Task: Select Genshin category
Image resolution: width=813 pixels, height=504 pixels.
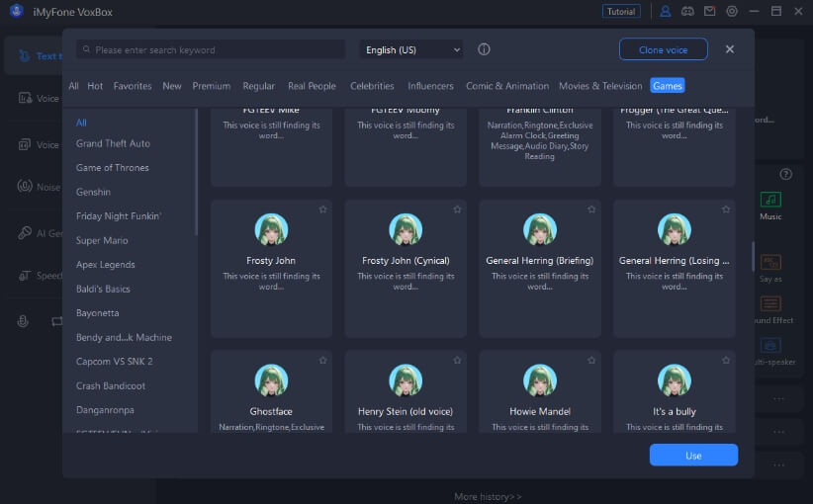Action: tap(93, 192)
